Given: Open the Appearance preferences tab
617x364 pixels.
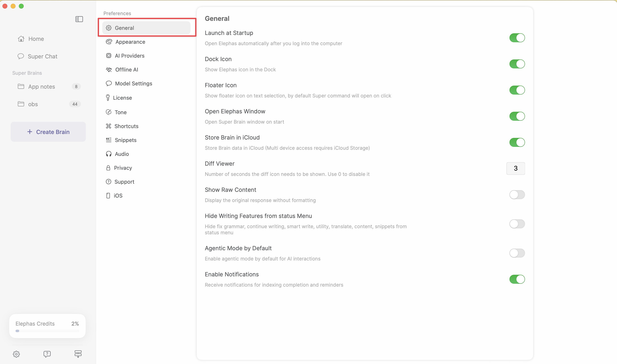Looking at the screenshot, I should (147, 42).
